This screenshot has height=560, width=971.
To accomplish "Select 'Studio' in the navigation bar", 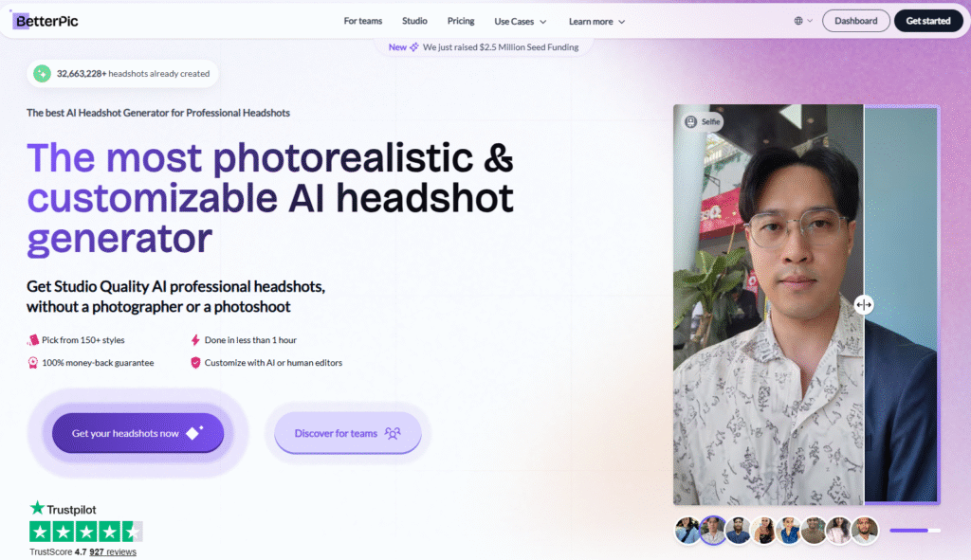I will (414, 20).
